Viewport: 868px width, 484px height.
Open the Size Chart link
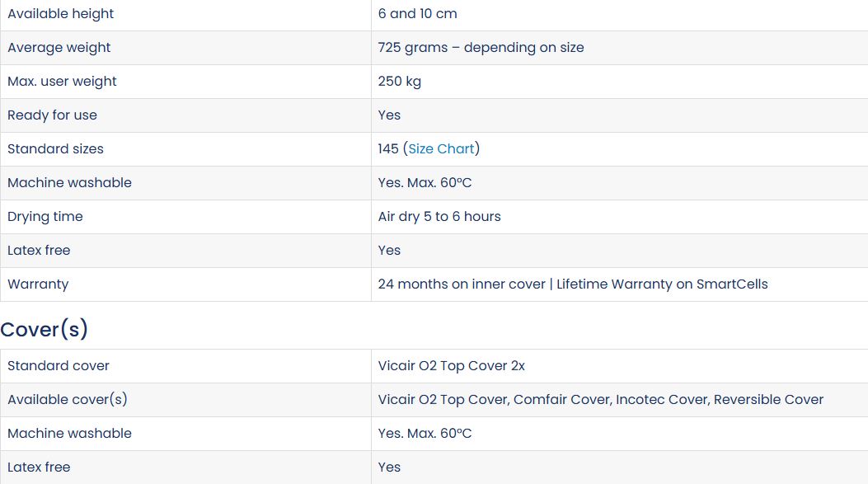[442, 149]
